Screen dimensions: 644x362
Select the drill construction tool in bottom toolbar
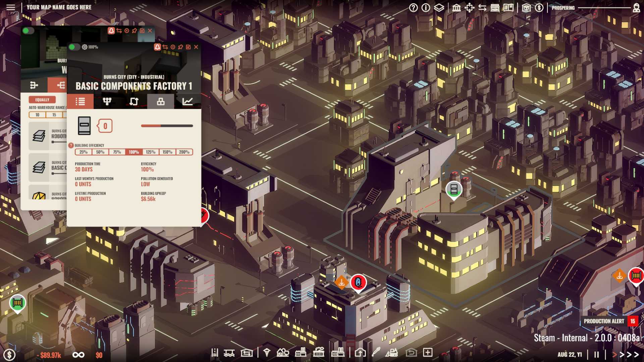pos(267,353)
